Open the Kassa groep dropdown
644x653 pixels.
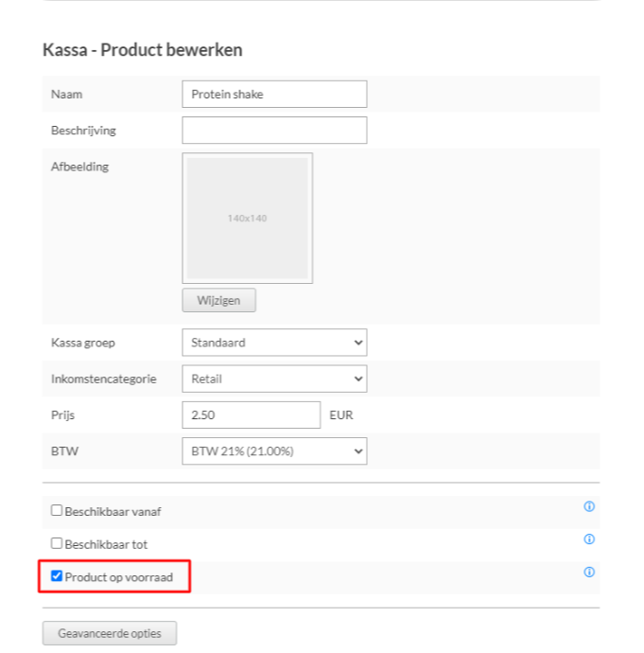coord(274,343)
